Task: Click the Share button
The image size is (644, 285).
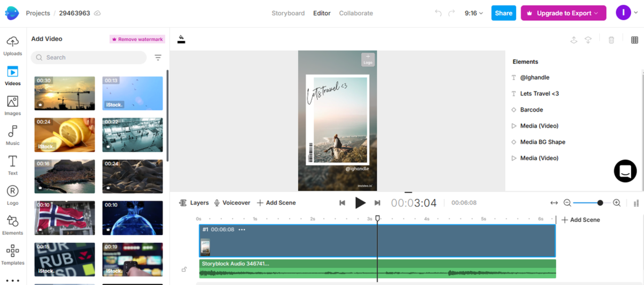Action: 503,13
